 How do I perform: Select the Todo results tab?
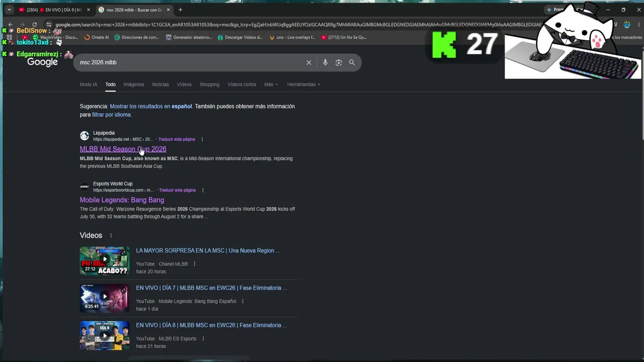pyautogui.click(x=110, y=84)
